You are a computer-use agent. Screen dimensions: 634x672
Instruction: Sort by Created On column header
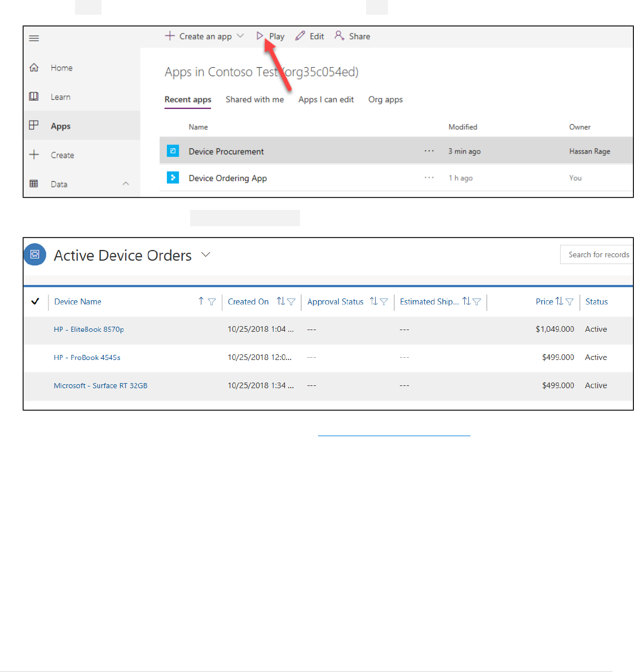(x=248, y=302)
